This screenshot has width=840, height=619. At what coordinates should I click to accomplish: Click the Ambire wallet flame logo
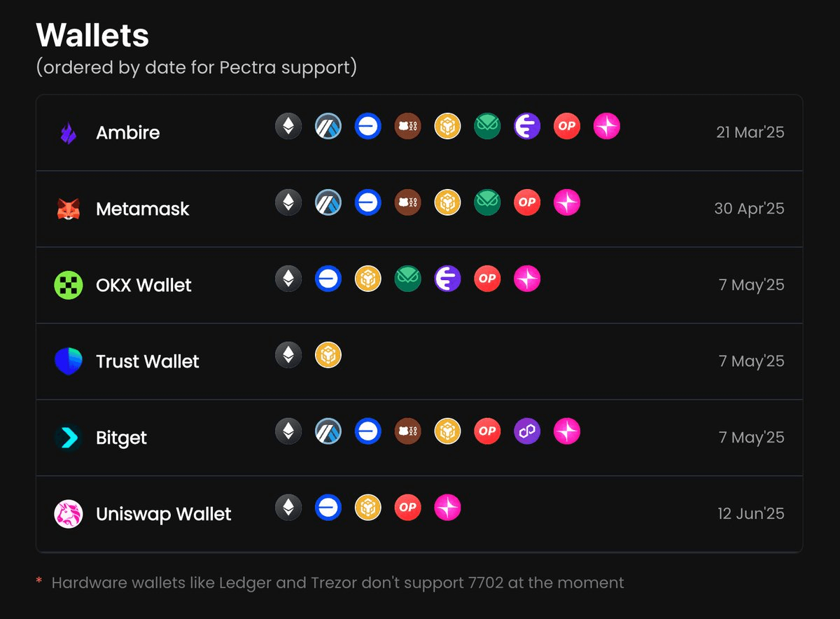point(68,132)
